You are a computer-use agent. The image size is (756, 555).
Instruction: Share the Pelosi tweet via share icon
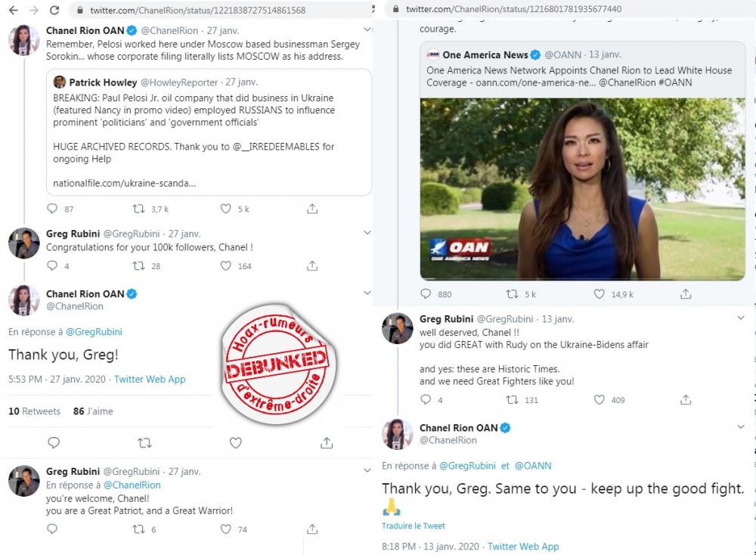coord(312,209)
